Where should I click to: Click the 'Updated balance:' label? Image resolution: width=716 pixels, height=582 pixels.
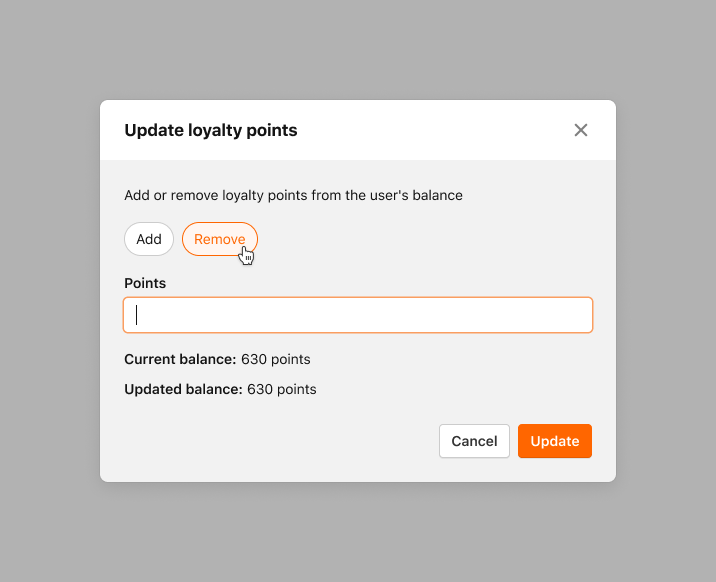click(x=183, y=389)
